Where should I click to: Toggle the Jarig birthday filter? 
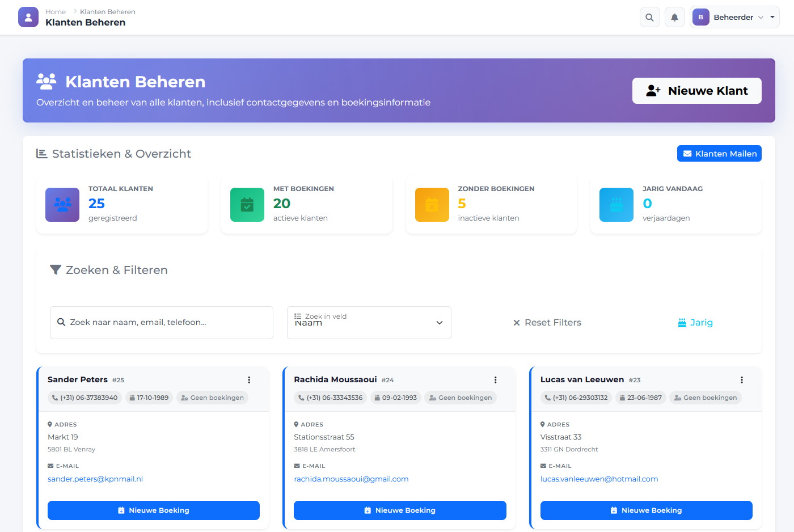(695, 323)
